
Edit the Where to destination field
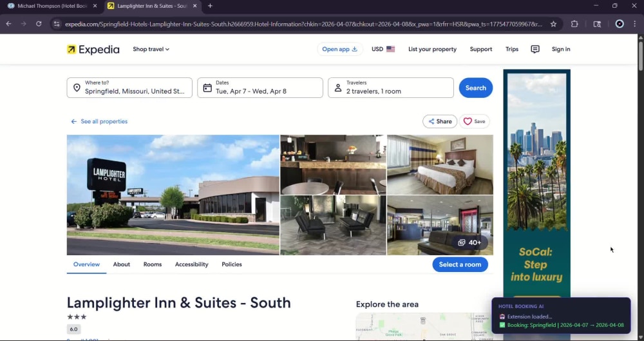click(129, 88)
